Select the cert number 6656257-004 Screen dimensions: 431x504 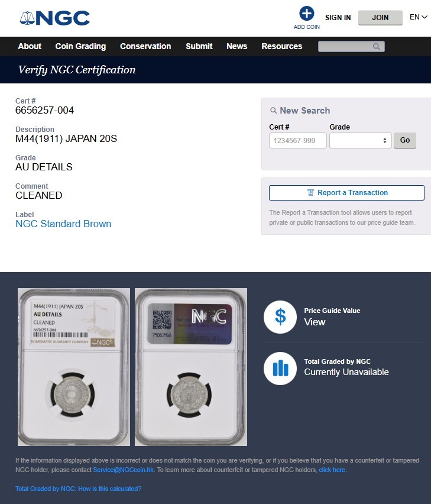coord(45,110)
